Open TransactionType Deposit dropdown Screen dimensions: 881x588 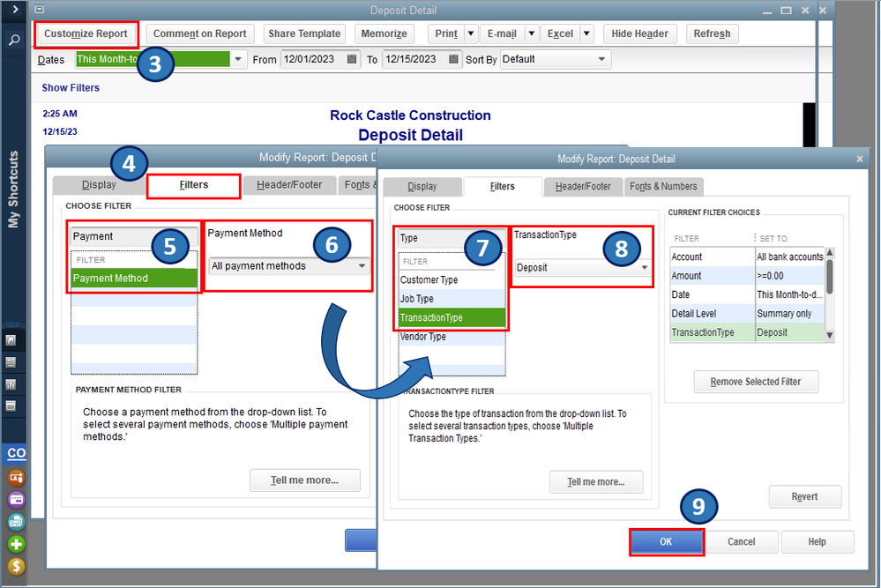(x=582, y=268)
